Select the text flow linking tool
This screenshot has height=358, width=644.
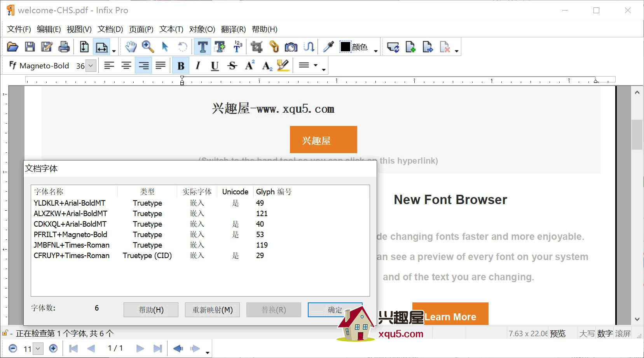(x=309, y=47)
